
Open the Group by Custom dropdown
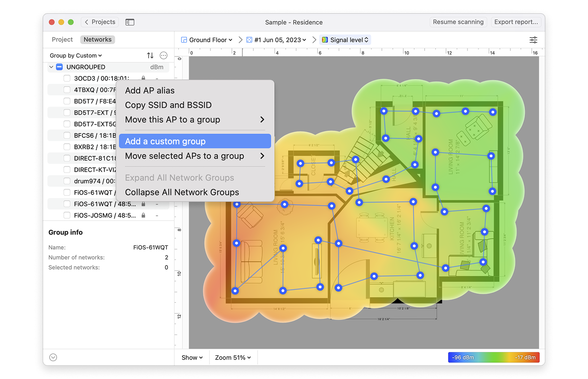pyautogui.click(x=76, y=55)
